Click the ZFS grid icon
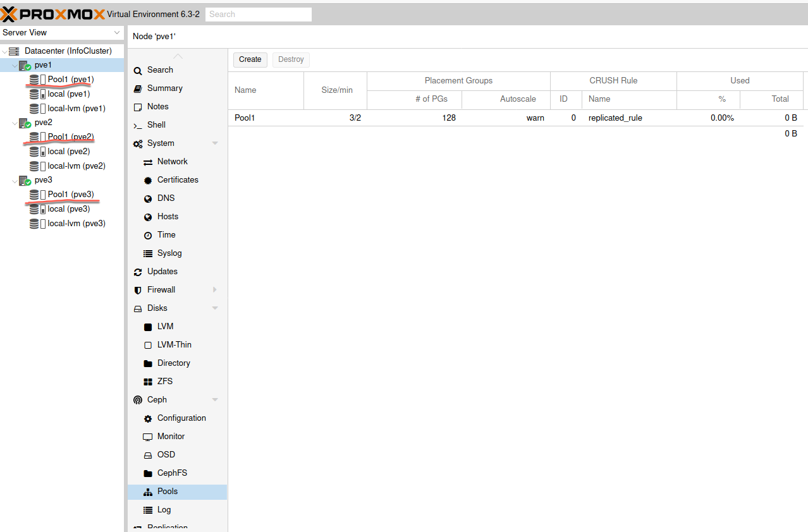This screenshot has width=808, height=532. click(148, 382)
